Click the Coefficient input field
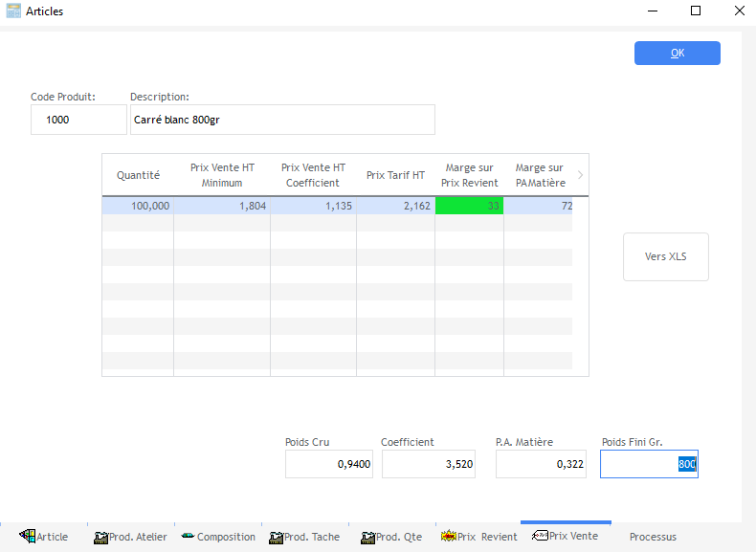Screen dimensions: 756x552 [x=427, y=464]
